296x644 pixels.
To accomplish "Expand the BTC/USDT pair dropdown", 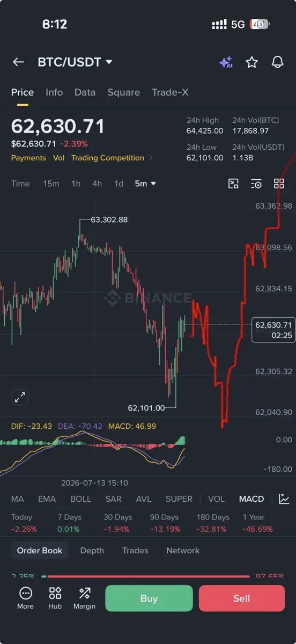I will [x=109, y=62].
